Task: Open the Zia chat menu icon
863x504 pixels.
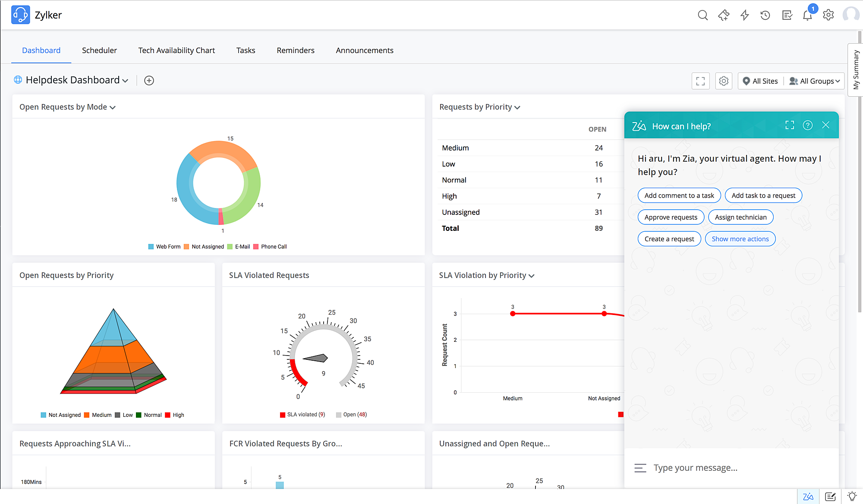Action: 640,468
